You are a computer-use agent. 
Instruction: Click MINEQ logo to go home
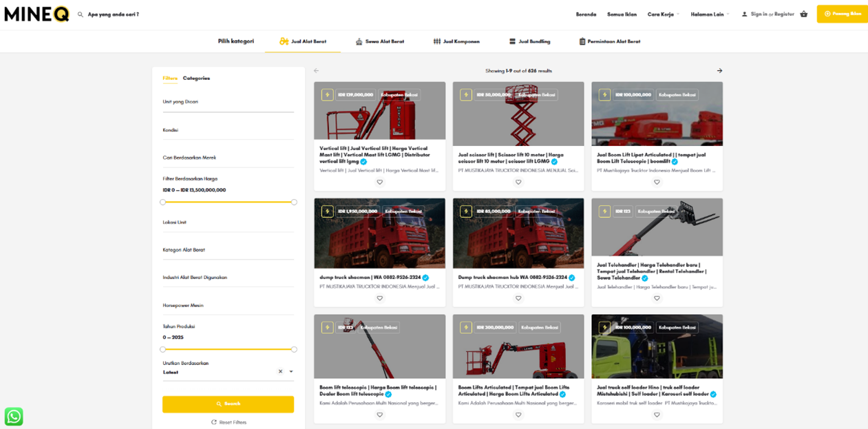pos(37,14)
